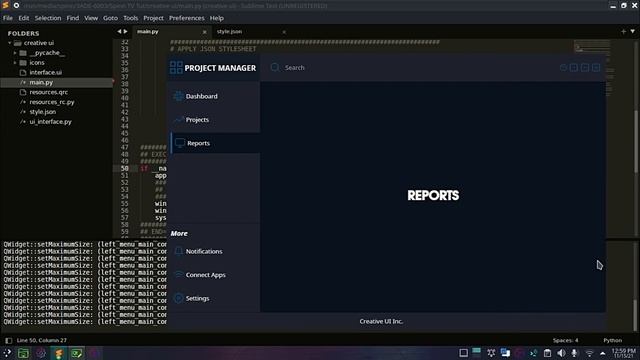Expand the __pycache__ folder
Screen dimensions: 640x360
[15, 53]
